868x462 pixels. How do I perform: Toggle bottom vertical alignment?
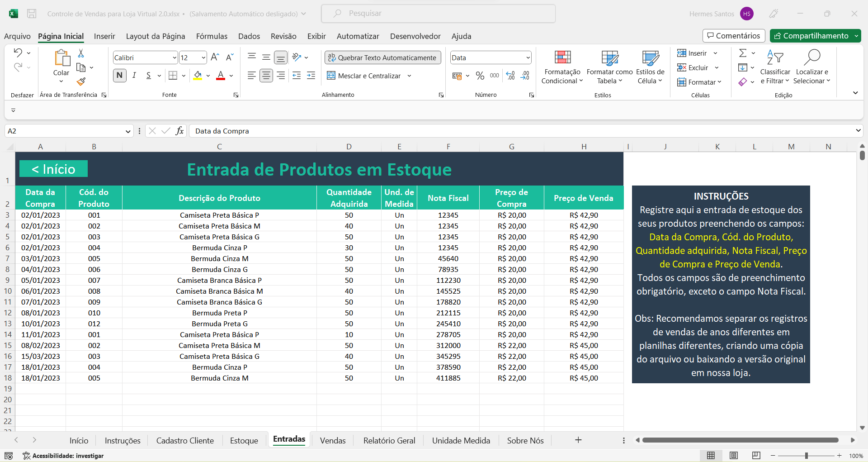[281, 57]
